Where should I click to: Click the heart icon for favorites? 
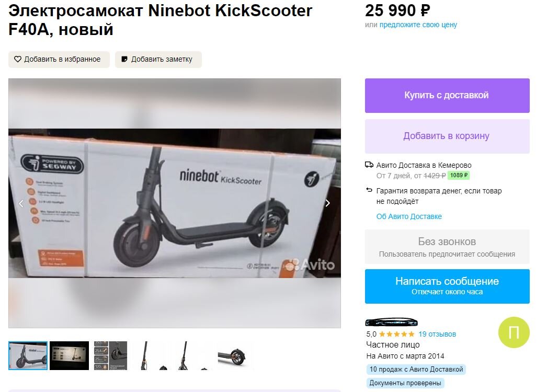point(17,59)
